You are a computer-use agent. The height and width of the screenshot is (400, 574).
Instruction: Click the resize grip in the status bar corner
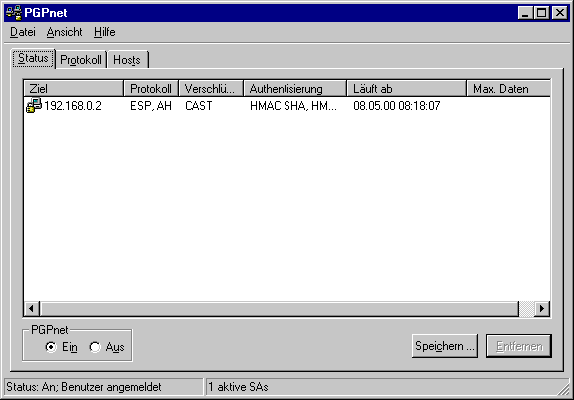[563, 389]
